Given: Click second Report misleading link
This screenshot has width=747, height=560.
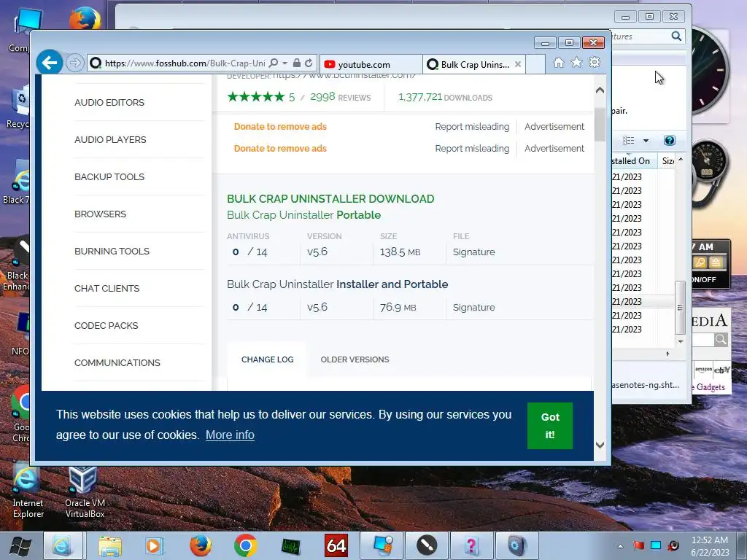Looking at the screenshot, I should (x=472, y=149).
